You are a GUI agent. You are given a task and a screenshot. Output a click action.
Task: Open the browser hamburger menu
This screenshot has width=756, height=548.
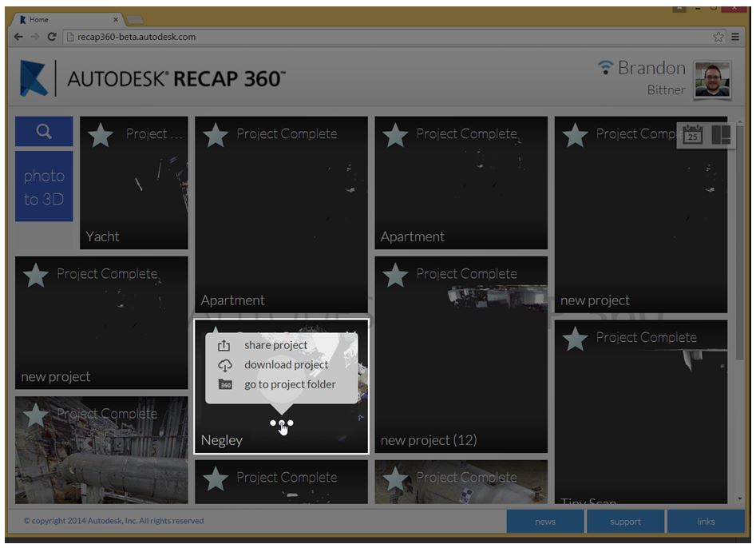click(735, 37)
